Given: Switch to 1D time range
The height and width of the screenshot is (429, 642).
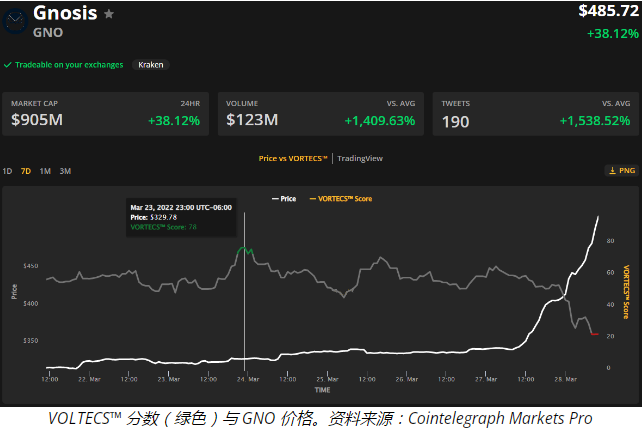Looking at the screenshot, I should click(7, 171).
